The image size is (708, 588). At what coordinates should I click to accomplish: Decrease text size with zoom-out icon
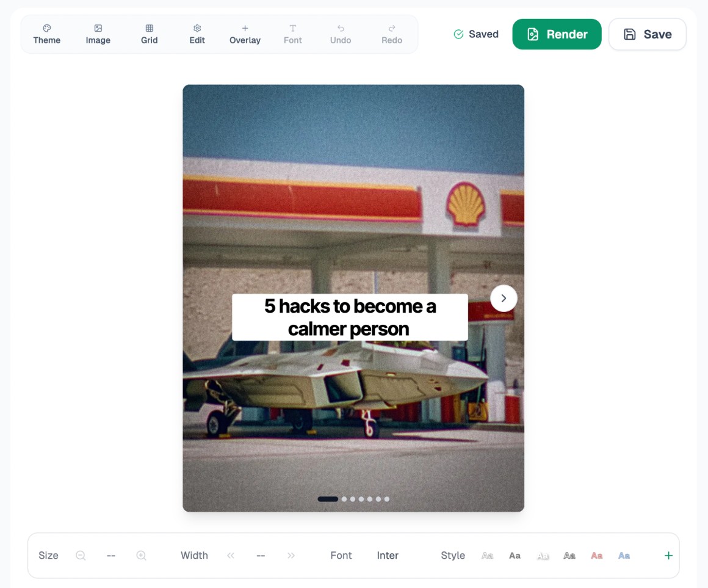[x=81, y=556]
